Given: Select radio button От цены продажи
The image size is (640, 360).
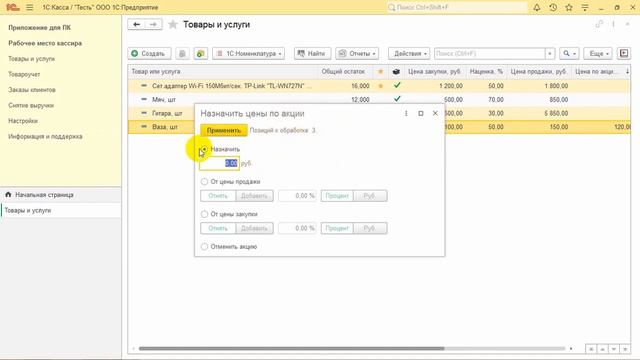Looking at the screenshot, I should click(204, 182).
